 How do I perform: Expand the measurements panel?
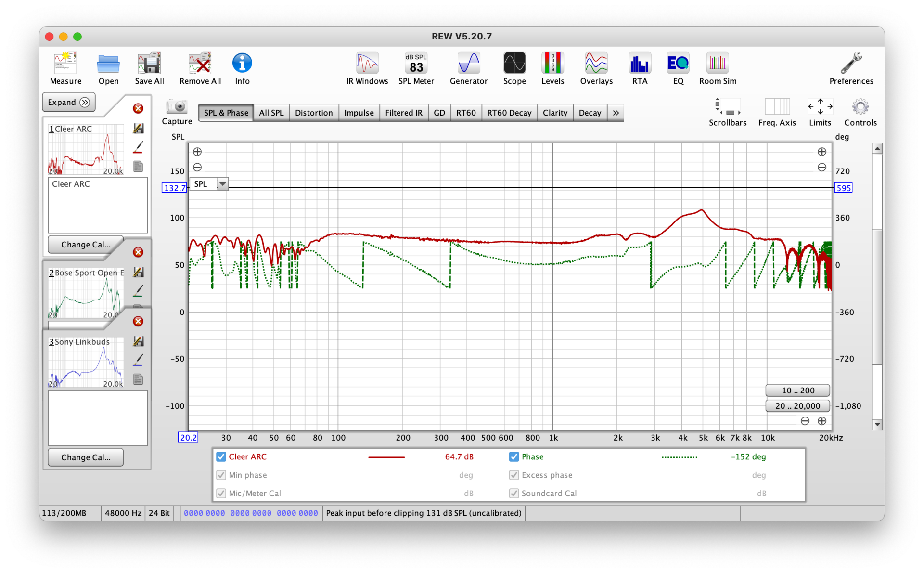coord(69,102)
